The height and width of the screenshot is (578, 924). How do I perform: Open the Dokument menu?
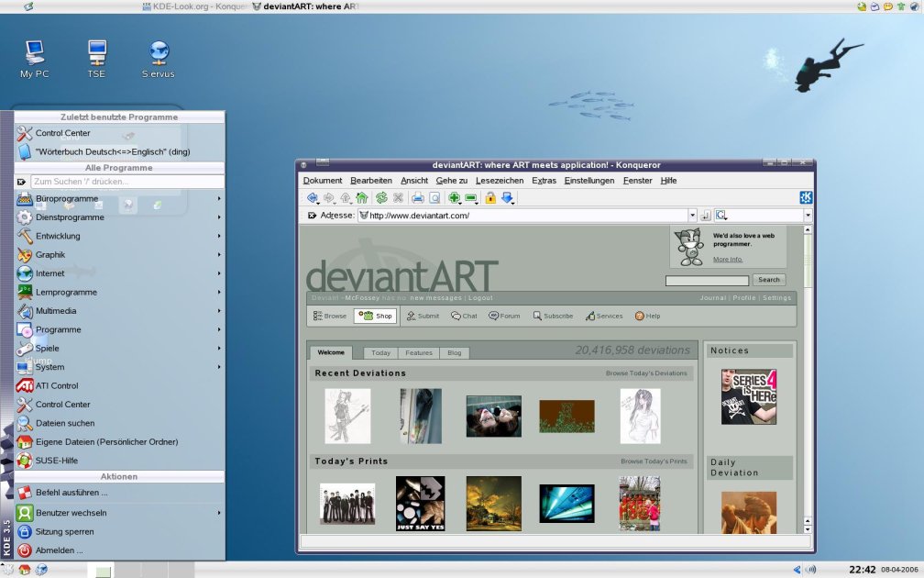[x=323, y=181]
